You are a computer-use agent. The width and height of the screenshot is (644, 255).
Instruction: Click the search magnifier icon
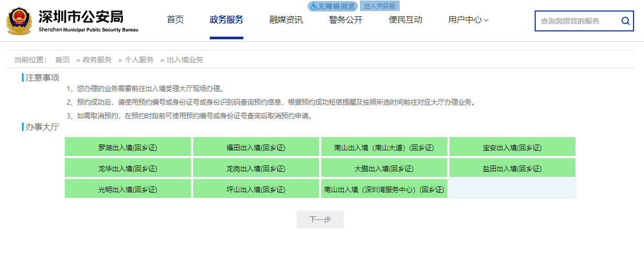click(625, 21)
